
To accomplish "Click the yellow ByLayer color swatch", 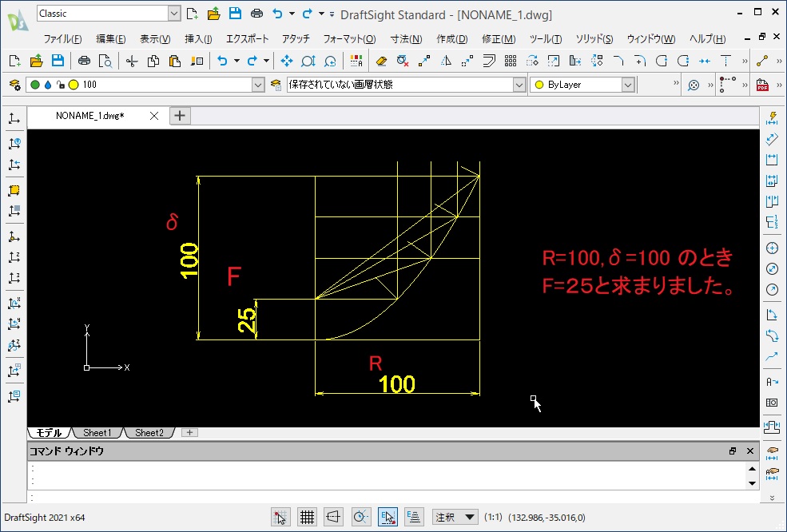I will coord(539,85).
